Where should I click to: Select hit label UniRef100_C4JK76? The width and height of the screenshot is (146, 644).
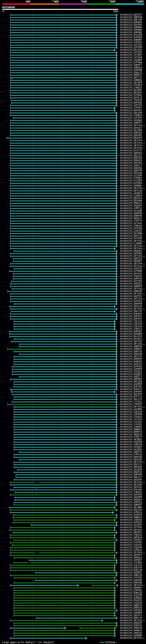click(x=131, y=419)
